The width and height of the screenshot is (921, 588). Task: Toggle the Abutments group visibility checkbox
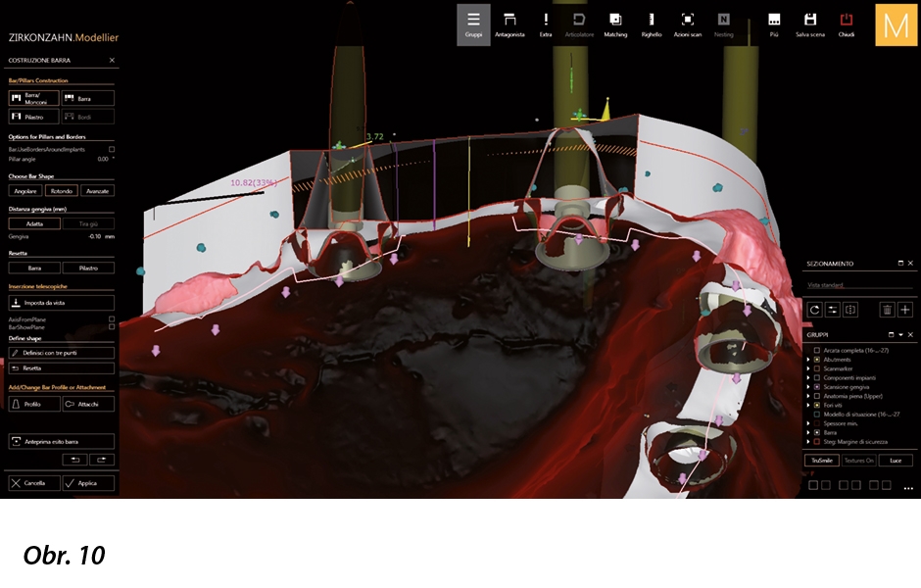(x=817, y=360)
